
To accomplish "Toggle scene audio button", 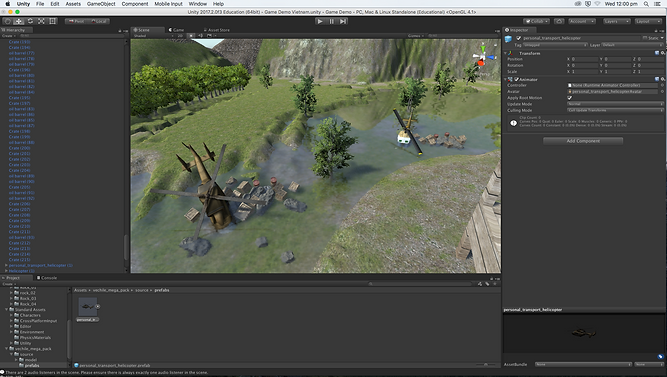I will coord(200,36).
